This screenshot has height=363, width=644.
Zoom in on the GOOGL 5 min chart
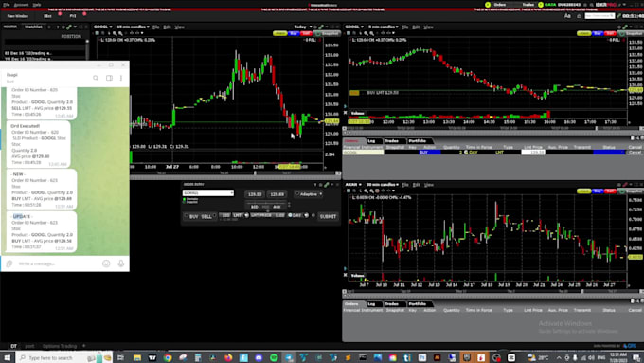pyautogui.click(x=366, y=33)
